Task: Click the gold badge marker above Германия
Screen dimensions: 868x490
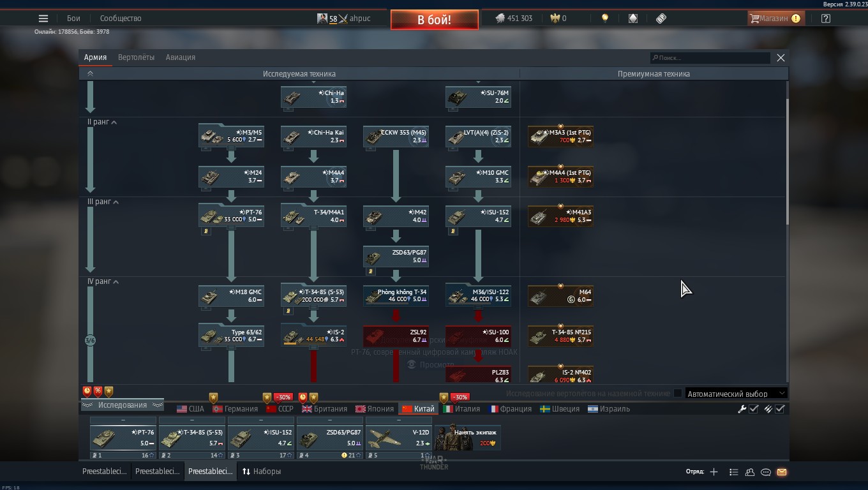Action: point(214,397)
